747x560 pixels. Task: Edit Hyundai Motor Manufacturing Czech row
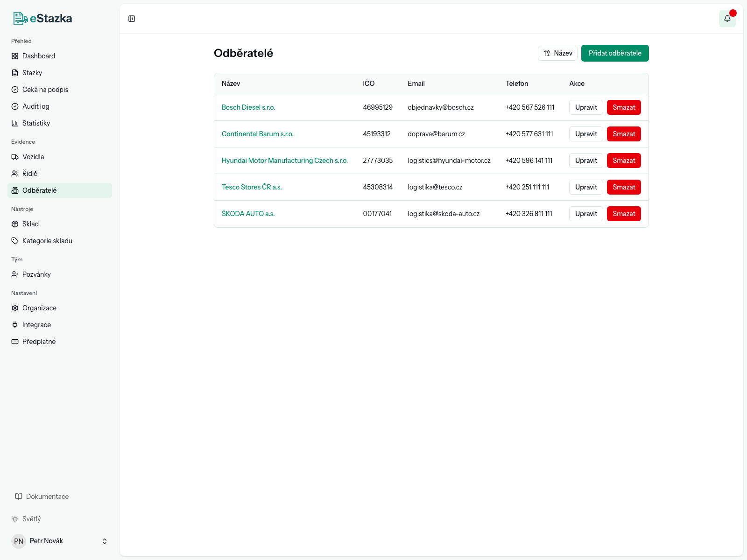[586, 161]
